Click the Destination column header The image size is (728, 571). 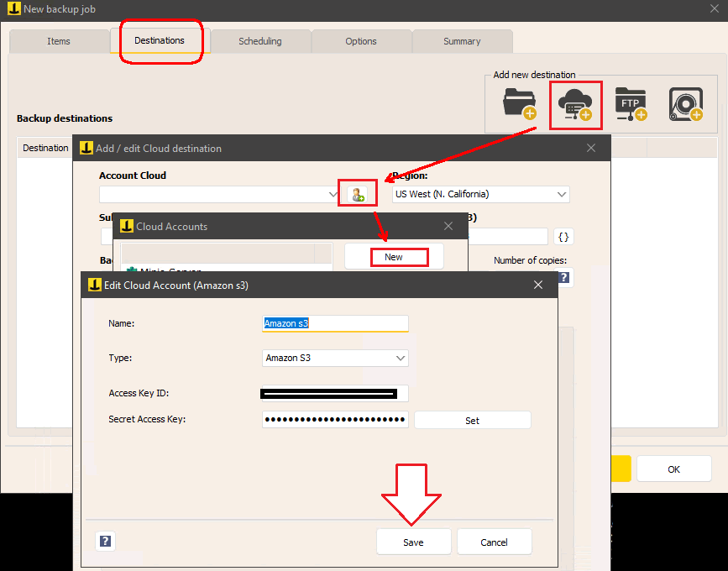[x=45, y=148]
